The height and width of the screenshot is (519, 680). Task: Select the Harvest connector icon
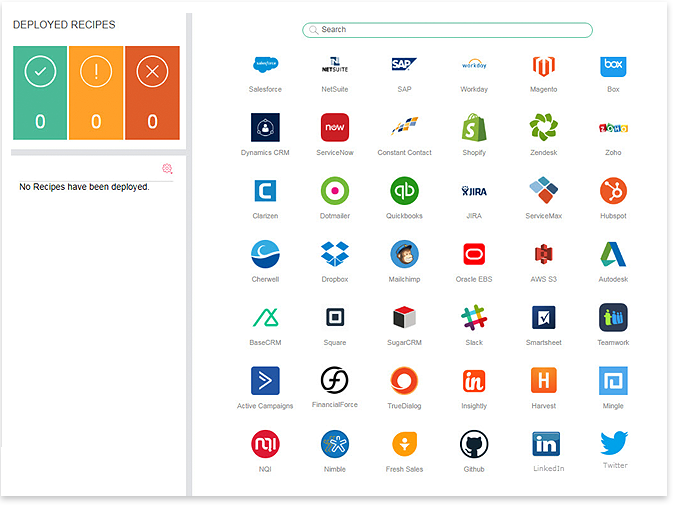(543, 380)
